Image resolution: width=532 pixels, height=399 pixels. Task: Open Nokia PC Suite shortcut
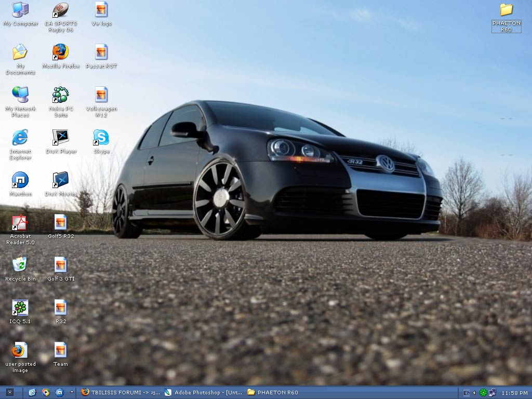(61, 95)
